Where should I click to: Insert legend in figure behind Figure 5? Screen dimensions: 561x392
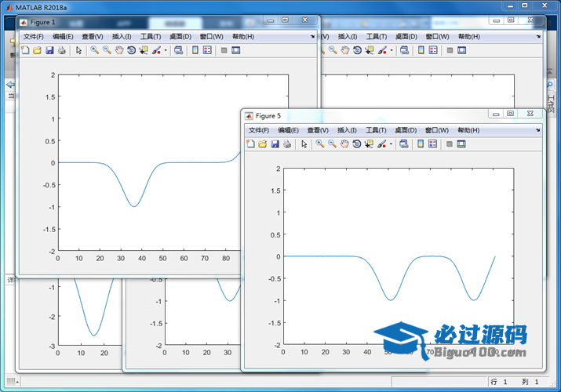point(433,50)
